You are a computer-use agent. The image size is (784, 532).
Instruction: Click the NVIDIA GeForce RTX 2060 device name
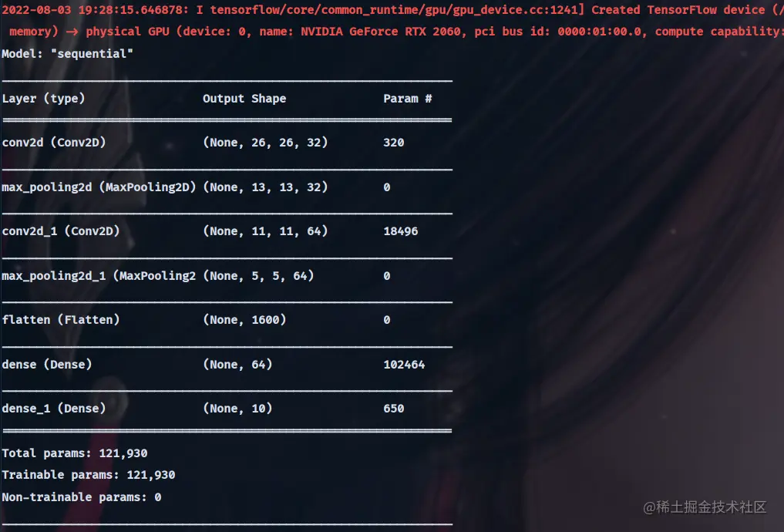pos(368,32)
